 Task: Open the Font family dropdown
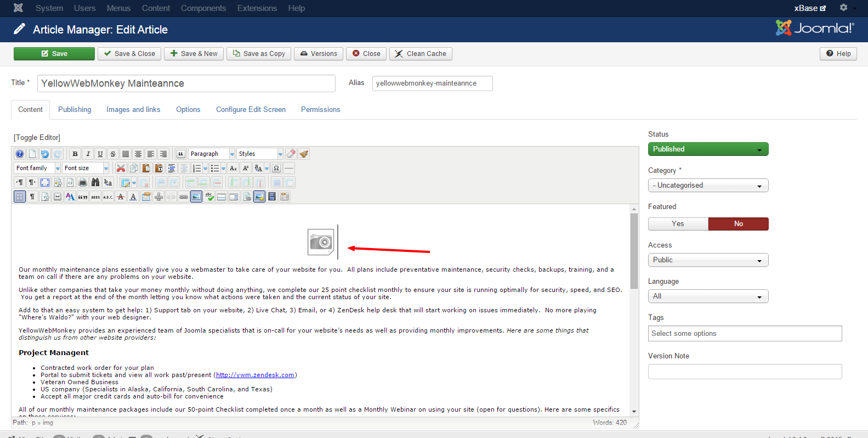[37, 169]
